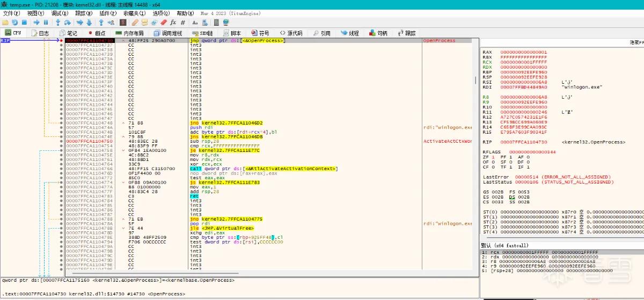Image resolution: width=644 pixels, height=300 pixels.
Task: Open the 插件 (Plugins) menu
Action: coord(108,13)
